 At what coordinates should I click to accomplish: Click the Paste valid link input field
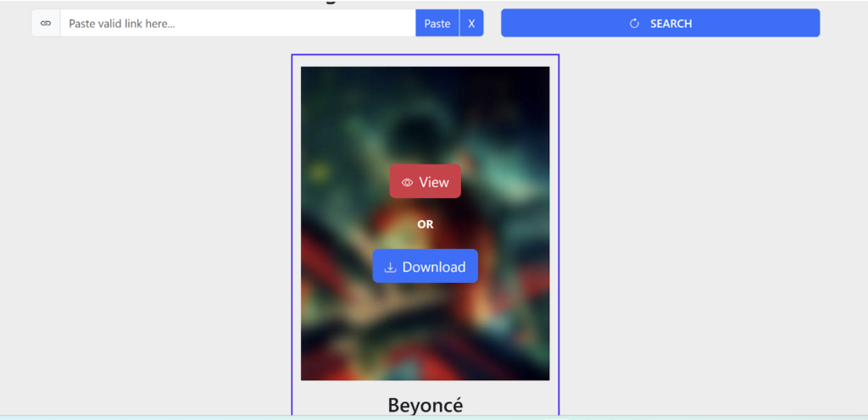(x=238, y=23)
